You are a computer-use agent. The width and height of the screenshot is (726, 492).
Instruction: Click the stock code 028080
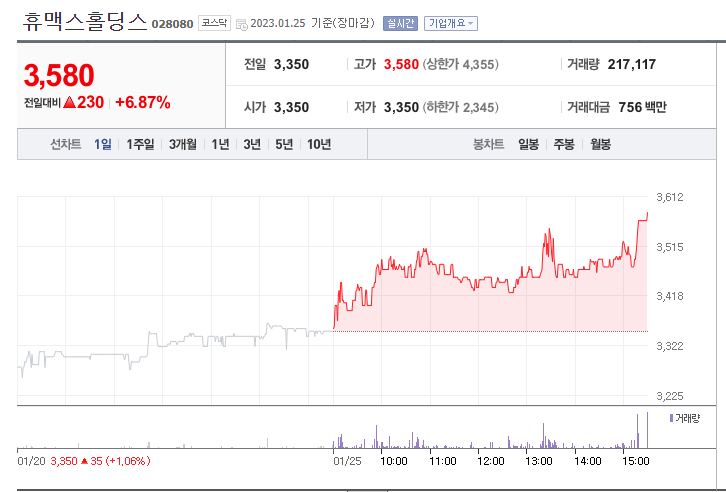172,24
